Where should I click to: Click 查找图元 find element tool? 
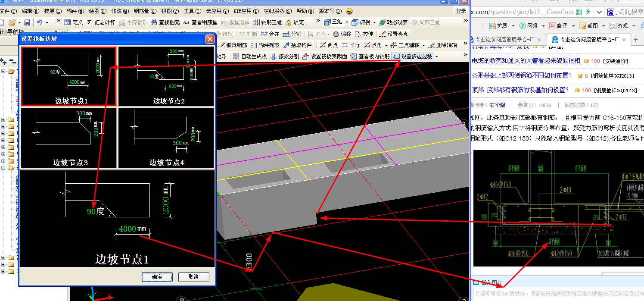[165, 22]
